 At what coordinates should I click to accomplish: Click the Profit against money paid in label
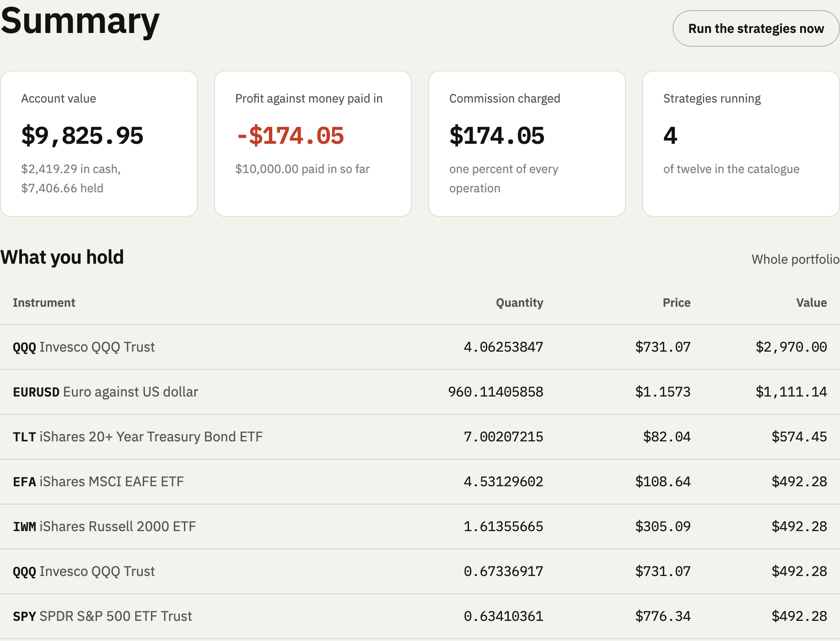tap(309, 98)
